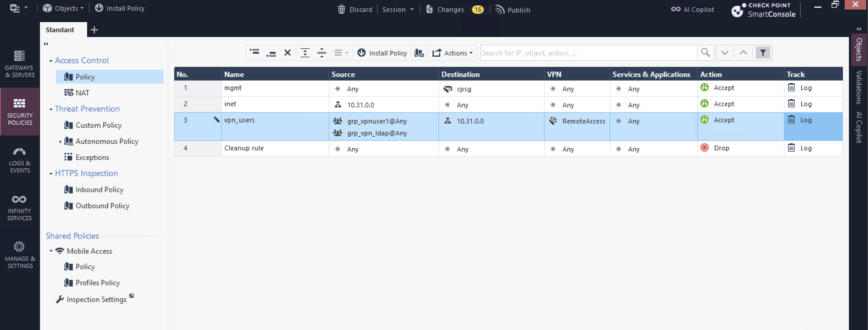Screen dimensions: 868x330
Task: Open a new policy tab with the plus
Action: [x=94, y=30]
